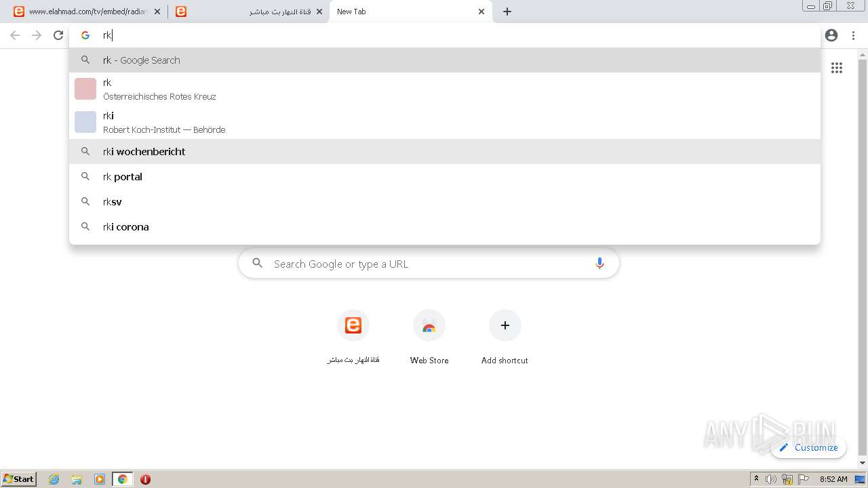Select 'rki corona' suggestion

[x=445, y=226]
